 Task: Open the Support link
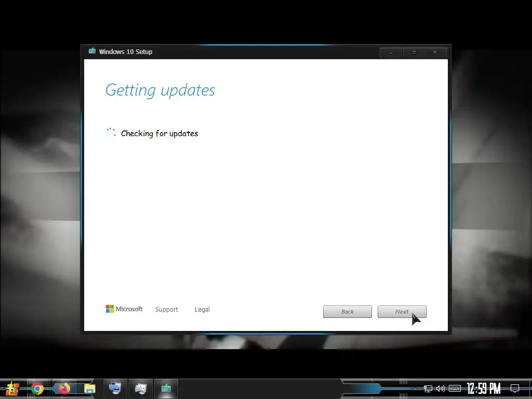coord(167,310)
